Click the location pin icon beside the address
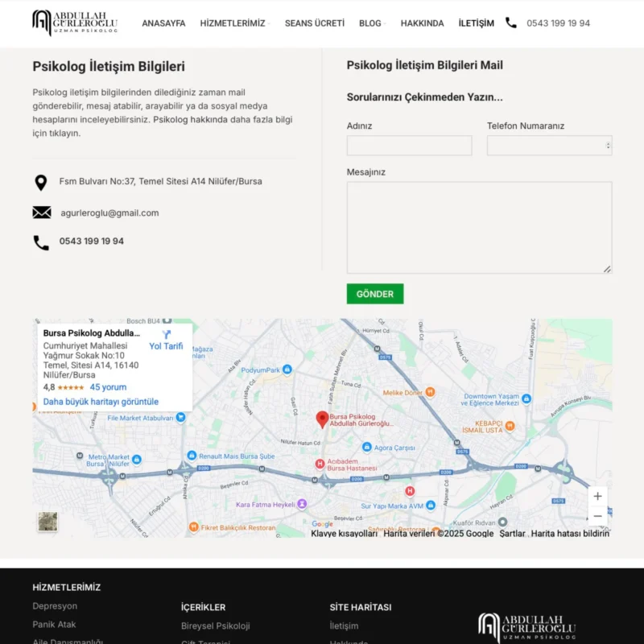The width and height of the screenshot is (644, 644). click(x=41, y=183)
